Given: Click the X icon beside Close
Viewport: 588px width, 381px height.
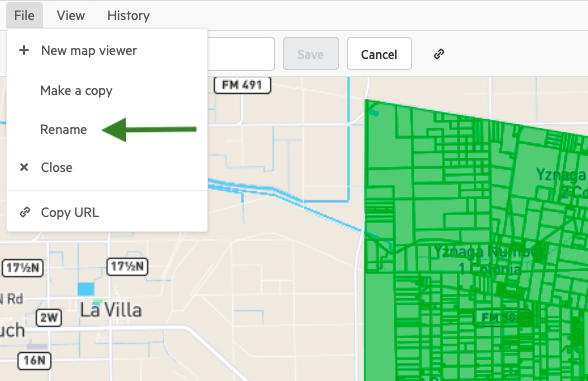Looking at the screenshot, I should pyautogui.click(x=24, y=167).
